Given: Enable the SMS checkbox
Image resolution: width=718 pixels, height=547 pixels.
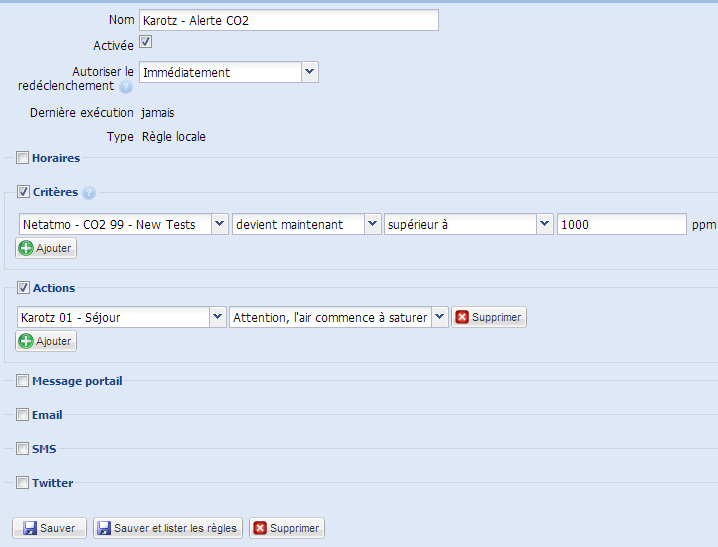Looking at the screenshot, I should (x=22, y=449).
